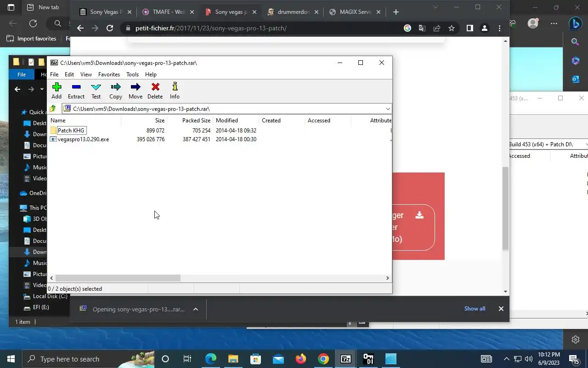588x368 pixels.
Task: Click the Test toolbar icon
Action: point(96,91)
